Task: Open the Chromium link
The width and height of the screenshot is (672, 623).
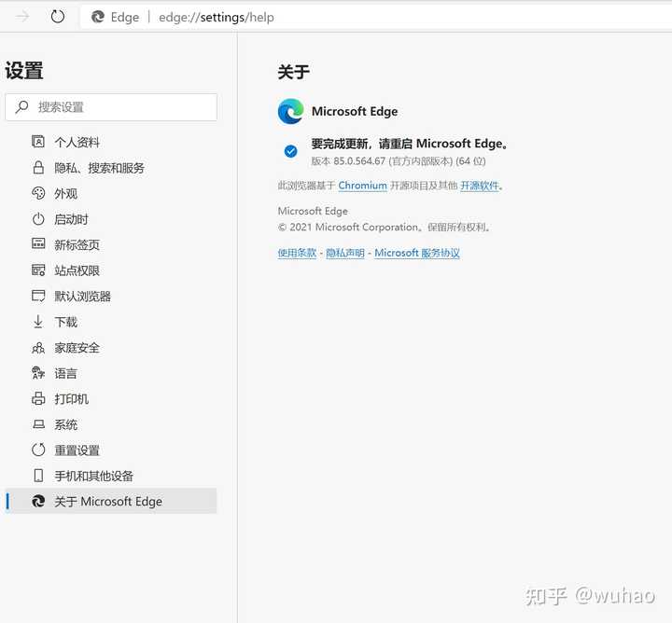Action: coord(362,186)
